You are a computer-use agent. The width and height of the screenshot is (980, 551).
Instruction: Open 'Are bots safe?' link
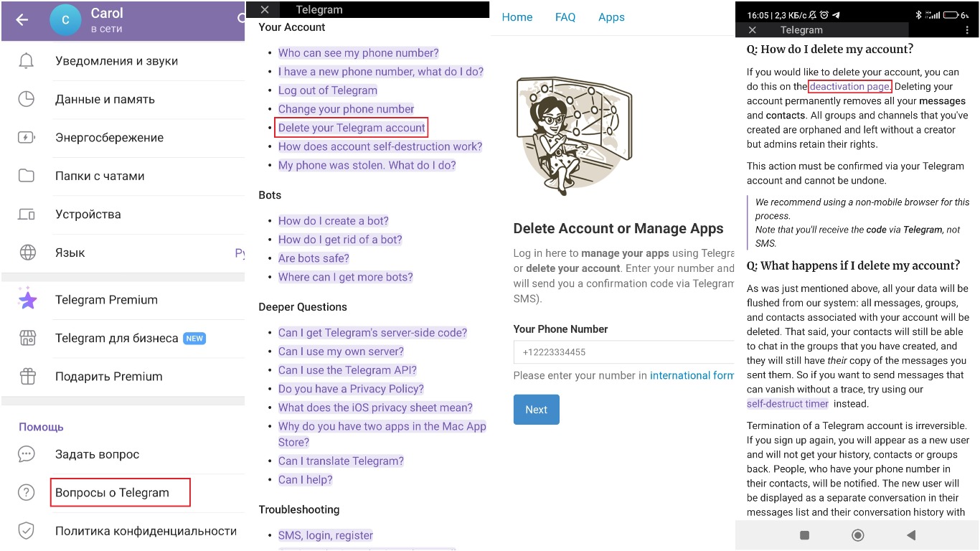pyautogui.click(x=314, y=258)
